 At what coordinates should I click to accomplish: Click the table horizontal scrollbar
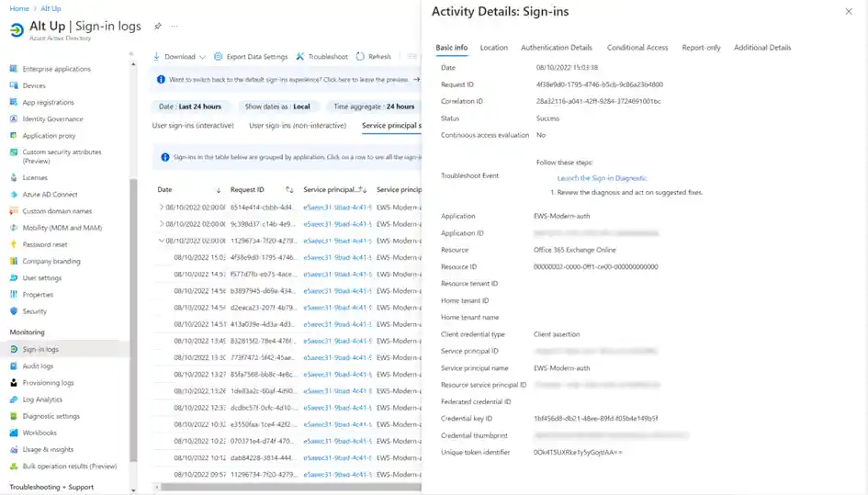[291, 488]
